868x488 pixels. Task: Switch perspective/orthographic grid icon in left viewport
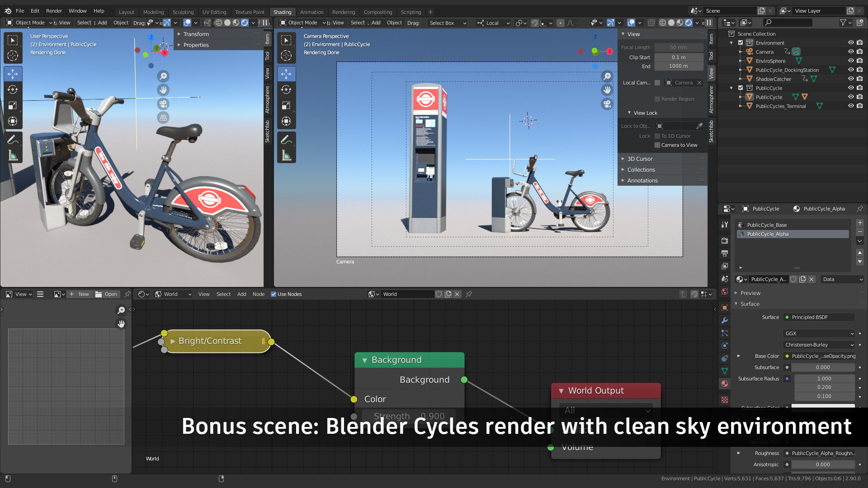[x=163, y=118]
